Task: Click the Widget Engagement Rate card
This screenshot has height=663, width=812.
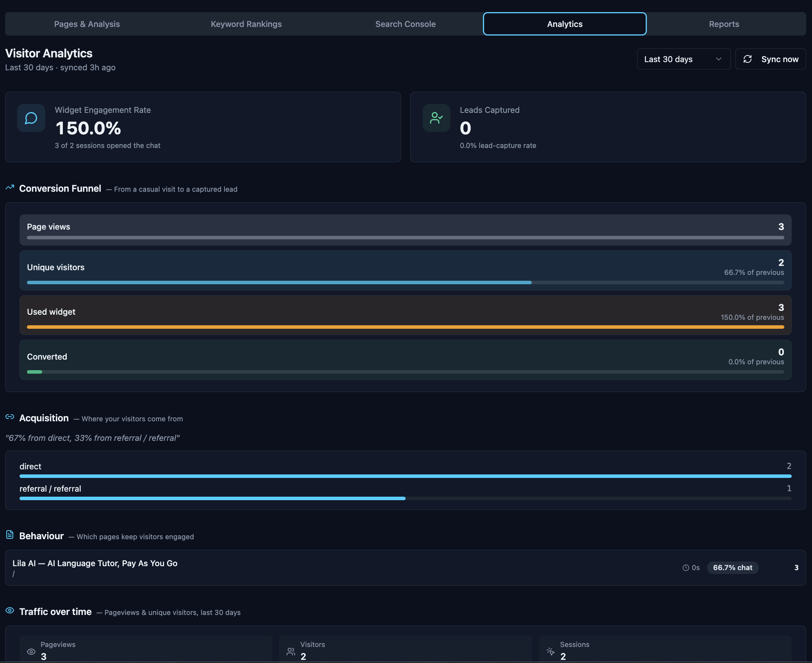Action: 203,127
